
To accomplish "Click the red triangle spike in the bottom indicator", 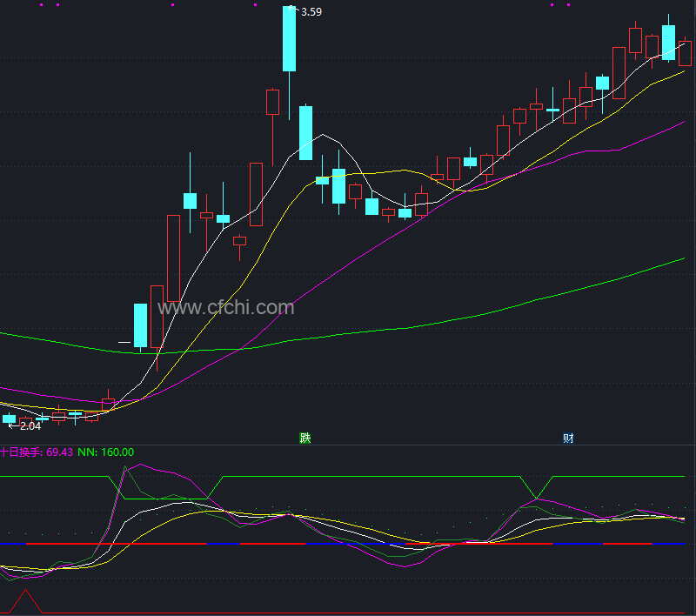I will [x=26, y=601].
